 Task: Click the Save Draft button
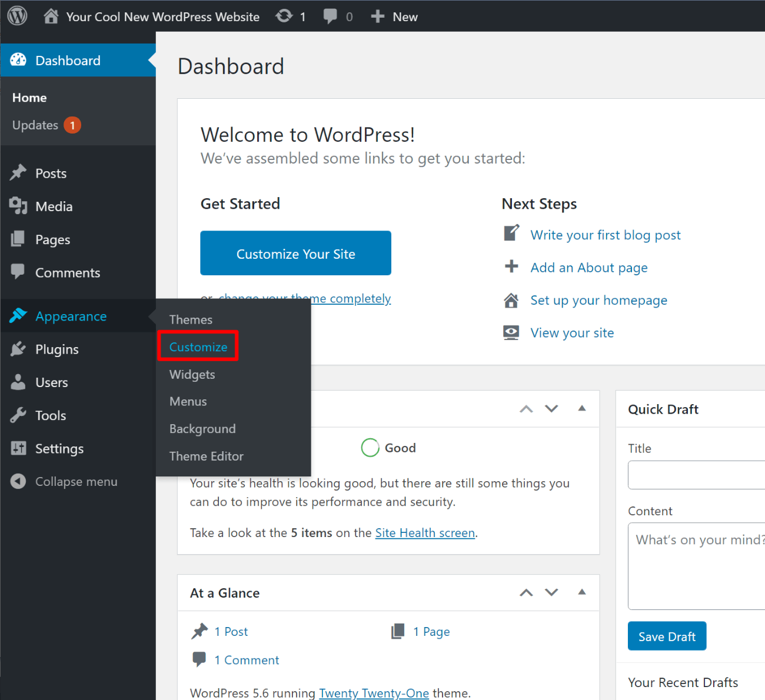coord(667,636)
